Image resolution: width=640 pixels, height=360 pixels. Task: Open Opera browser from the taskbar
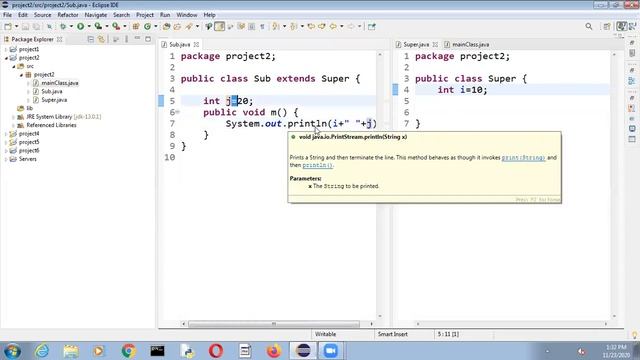216,351
